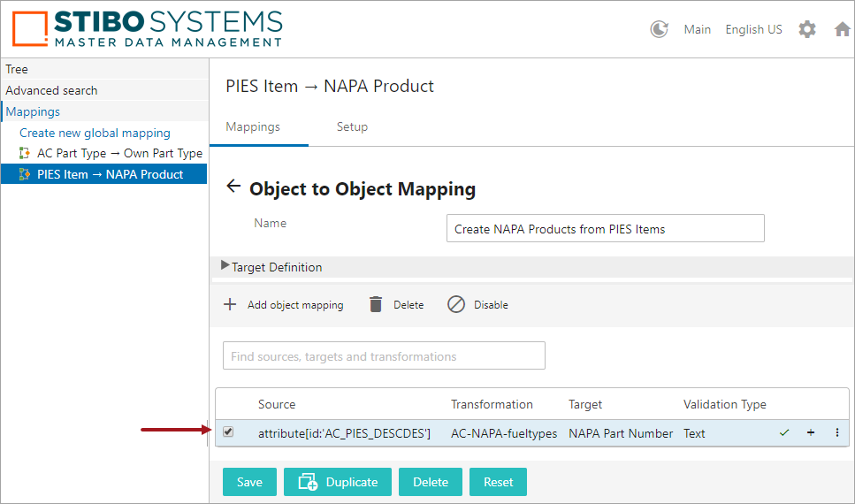Toggle the checkbox for the AC_PIES_DESCDES row
855x504 pixels.
[x=228, y=432]
